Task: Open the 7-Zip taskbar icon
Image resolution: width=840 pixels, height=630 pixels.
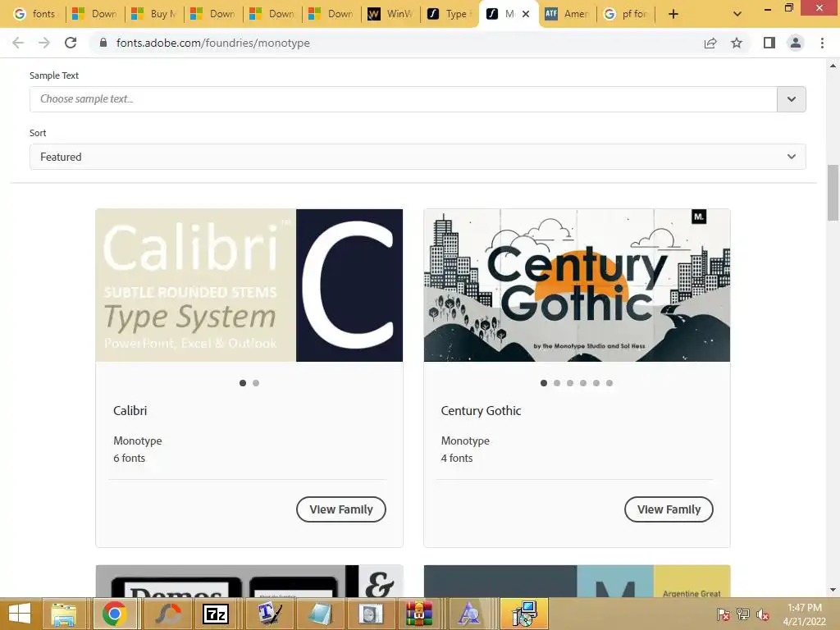Action: point(216,614)
